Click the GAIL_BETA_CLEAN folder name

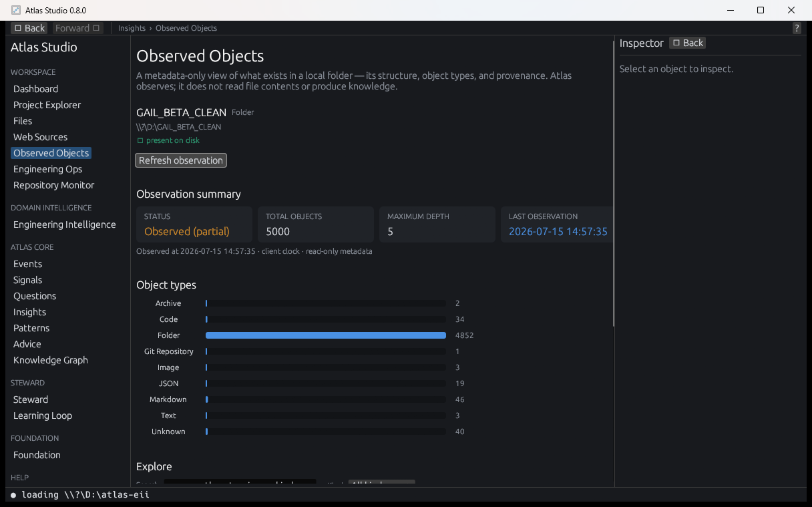click(x=181, y=112)
